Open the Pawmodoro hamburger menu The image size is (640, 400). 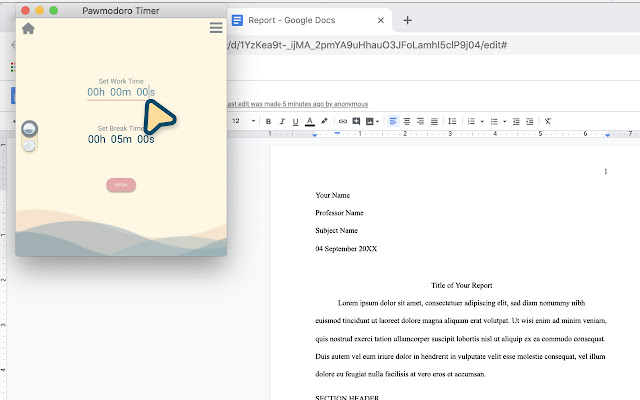click(216, 28)
